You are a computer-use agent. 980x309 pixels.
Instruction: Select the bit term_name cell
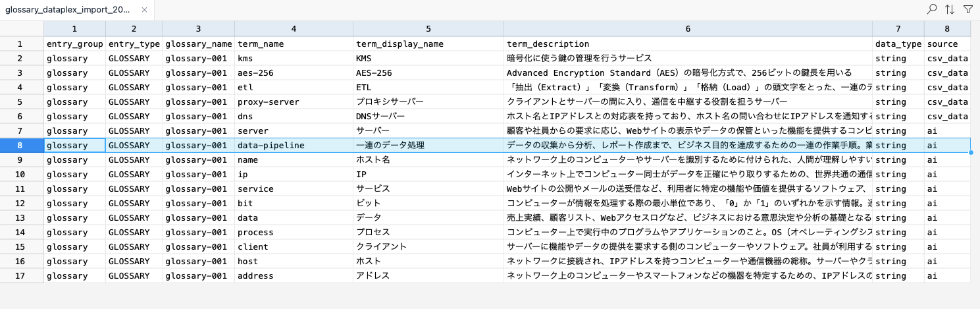coord(294,204)
